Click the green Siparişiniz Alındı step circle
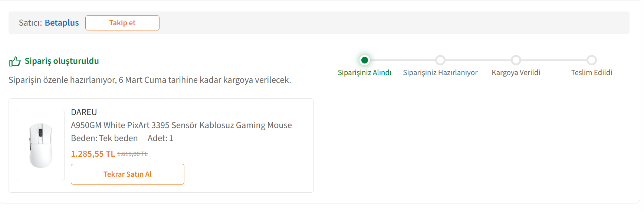644x212 pixels. (x=365, y=60)
